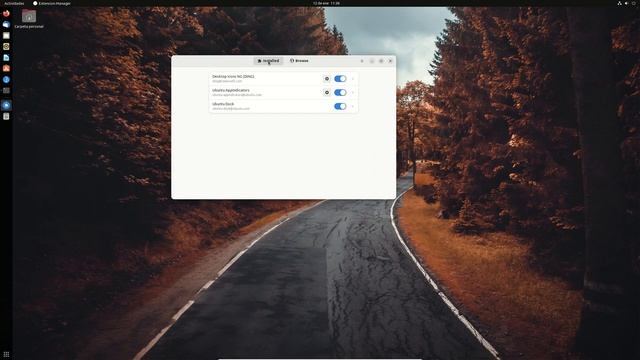This screenshot has width=640, height=360.
Task: Minimize the Extension Manager window
Action: coord(372,61)
